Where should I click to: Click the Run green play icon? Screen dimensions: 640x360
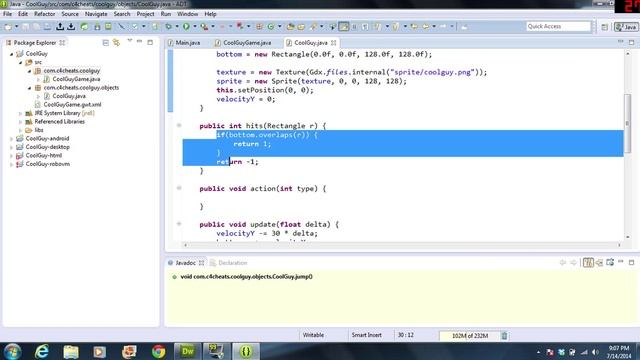click(x=186, y=27)
